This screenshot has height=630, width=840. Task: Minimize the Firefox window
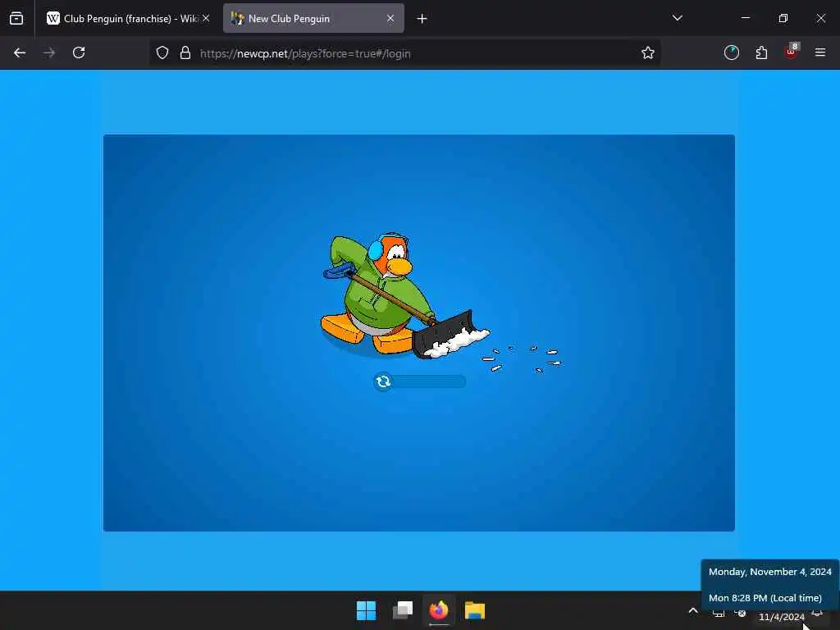coord(746,18)
